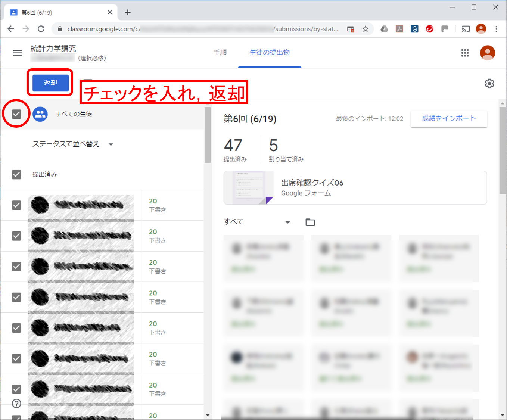This screenshot has height=420, width=507.
Task: Uncheck the seventh student row checkbox
Action: [x=16, y=389]
